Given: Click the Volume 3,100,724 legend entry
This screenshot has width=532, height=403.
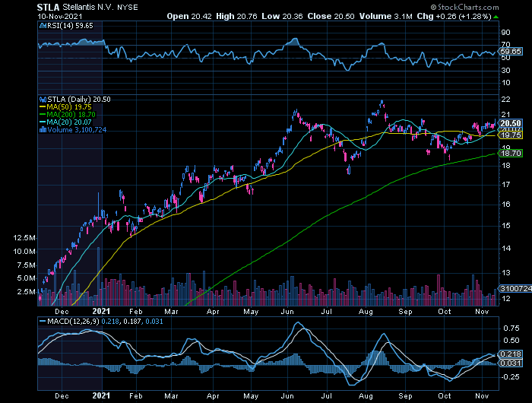Looking at the screenshot, I should coord(77,130).
